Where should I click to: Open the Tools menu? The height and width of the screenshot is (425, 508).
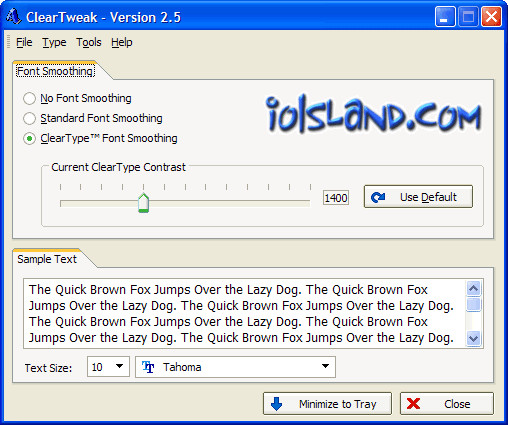pyautogui.click(x=89, y=42)
